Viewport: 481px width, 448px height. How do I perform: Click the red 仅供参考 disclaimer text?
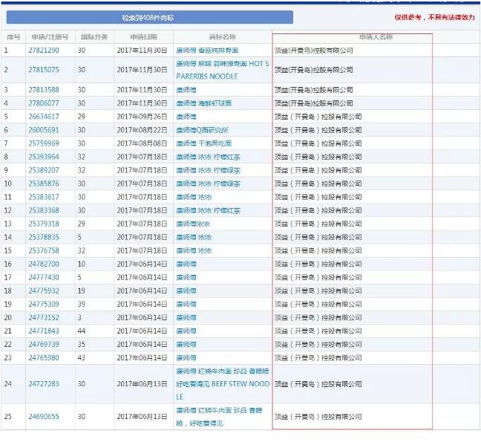click(x=434, y=17)
